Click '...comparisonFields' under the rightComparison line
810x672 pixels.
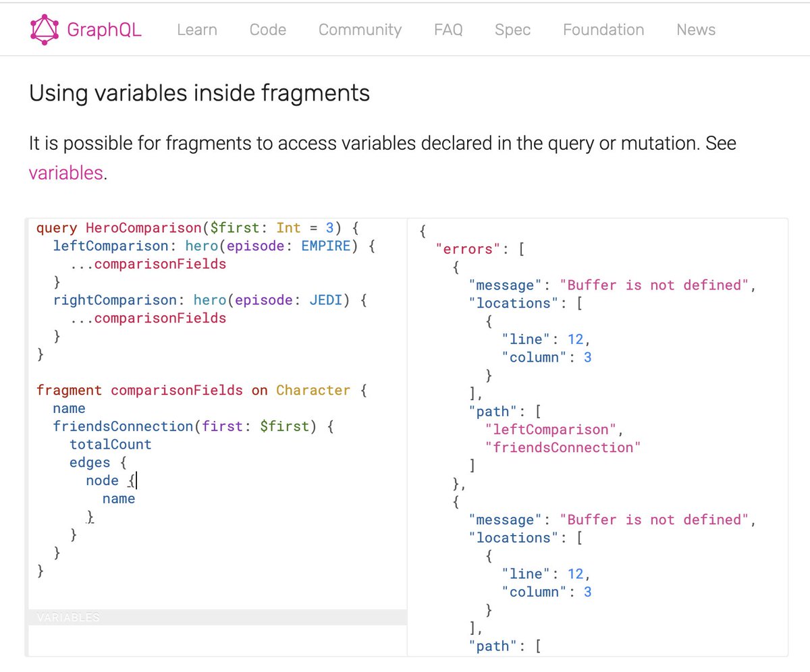coord(148,317)
